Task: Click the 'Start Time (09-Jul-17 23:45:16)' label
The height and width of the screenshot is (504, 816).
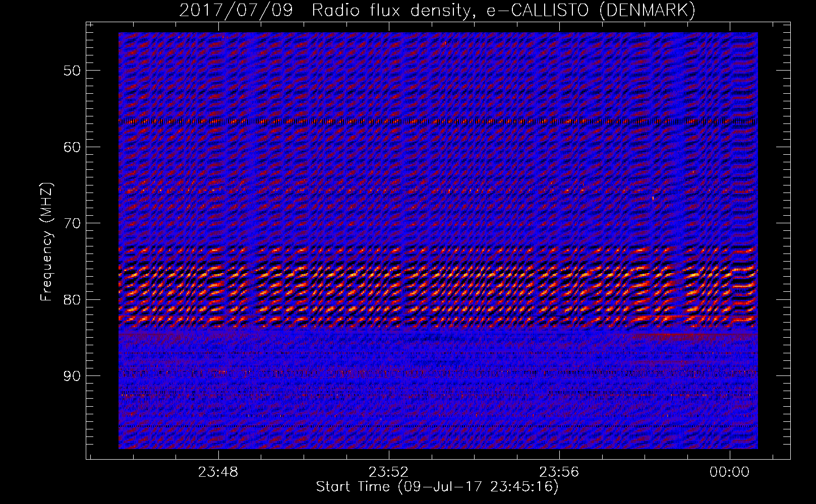Action: pyautogui.click(x=437, y=487)
